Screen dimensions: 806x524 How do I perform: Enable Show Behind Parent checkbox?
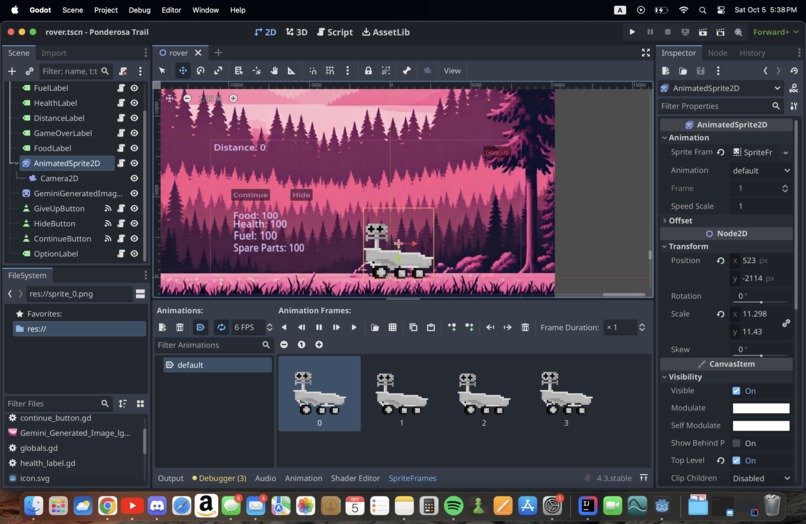(x=736, y=443)
